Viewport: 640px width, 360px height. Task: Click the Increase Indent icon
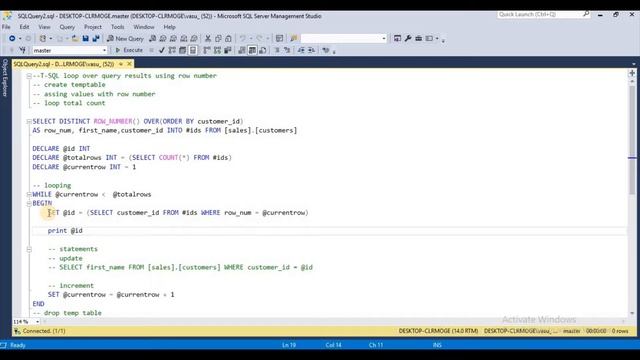click(x=311, y=50)
